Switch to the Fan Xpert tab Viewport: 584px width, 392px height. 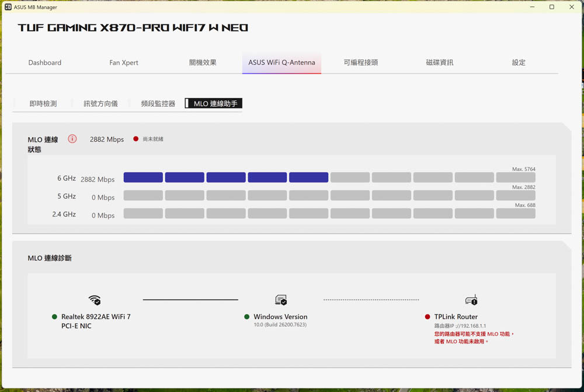124,62
